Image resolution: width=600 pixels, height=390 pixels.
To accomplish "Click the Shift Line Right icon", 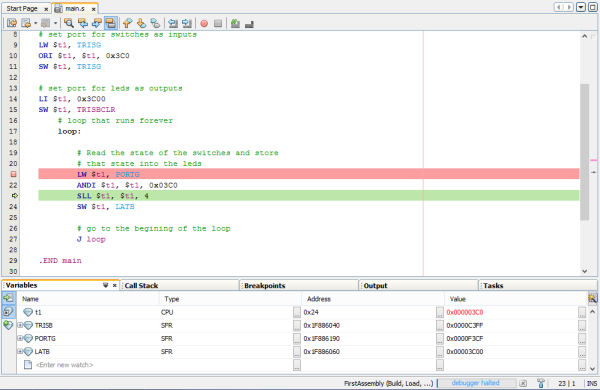I will pos(187,23).
